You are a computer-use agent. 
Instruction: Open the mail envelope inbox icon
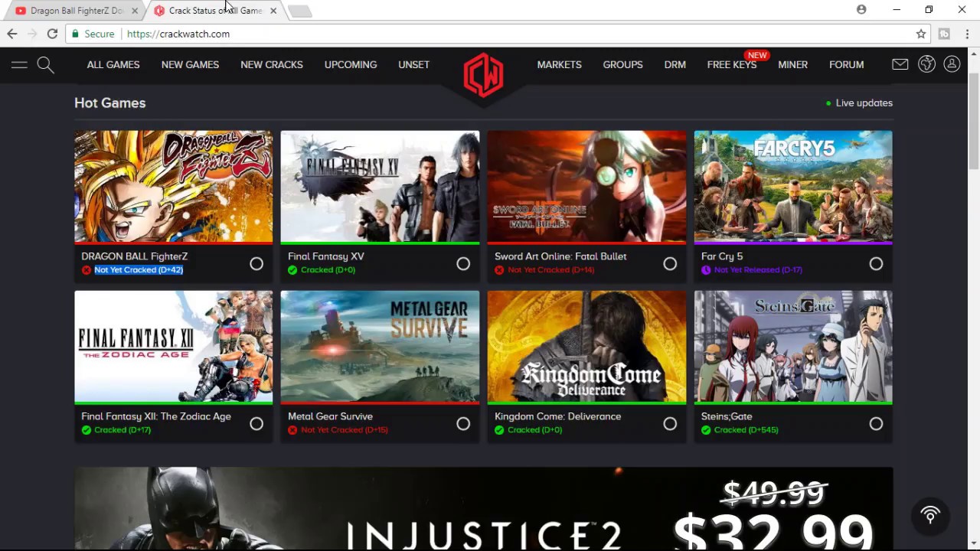(x=900, y=64)
